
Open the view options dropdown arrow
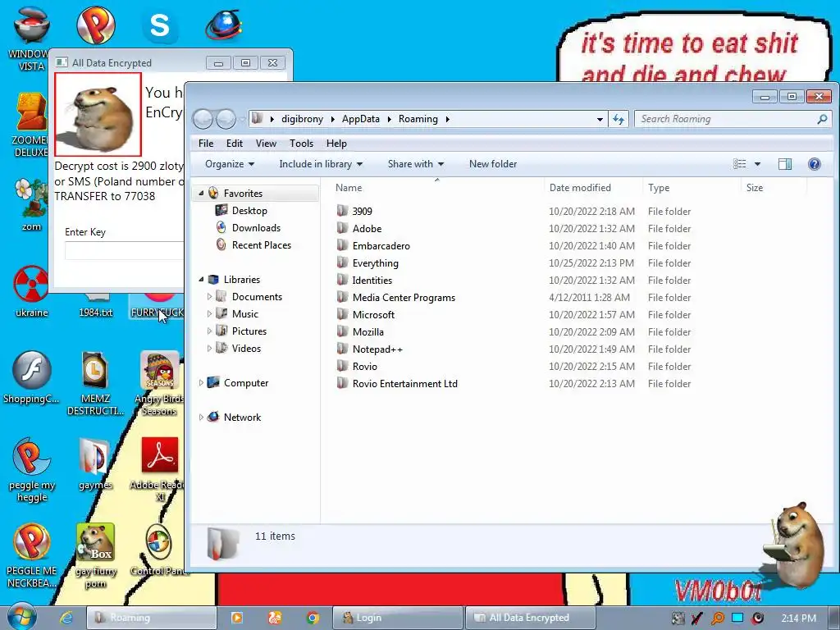pos(757,164)
